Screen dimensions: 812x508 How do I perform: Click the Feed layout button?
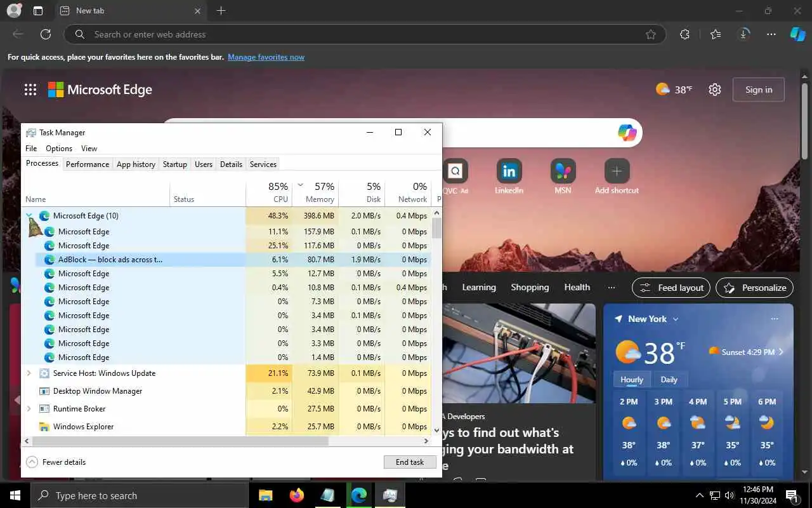671,288
